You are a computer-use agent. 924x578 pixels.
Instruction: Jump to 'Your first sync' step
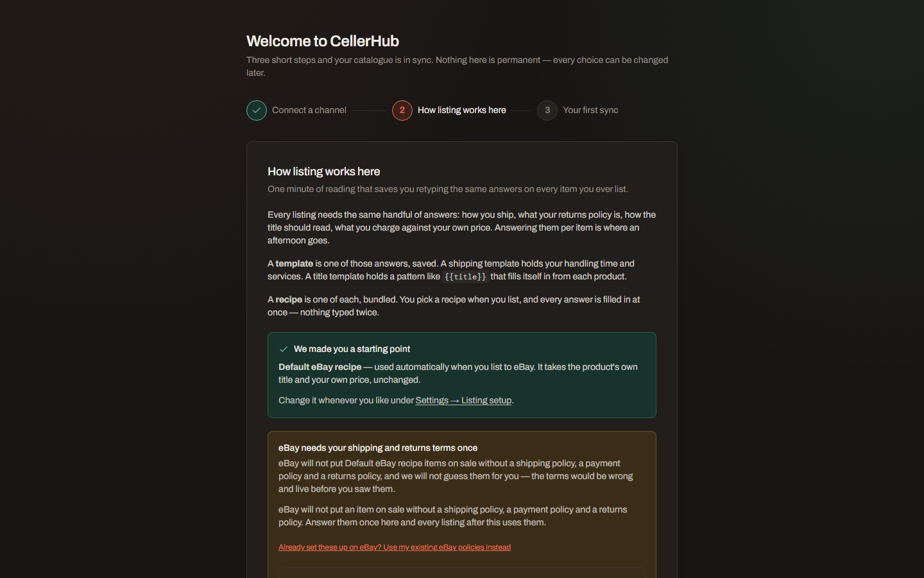590,110
